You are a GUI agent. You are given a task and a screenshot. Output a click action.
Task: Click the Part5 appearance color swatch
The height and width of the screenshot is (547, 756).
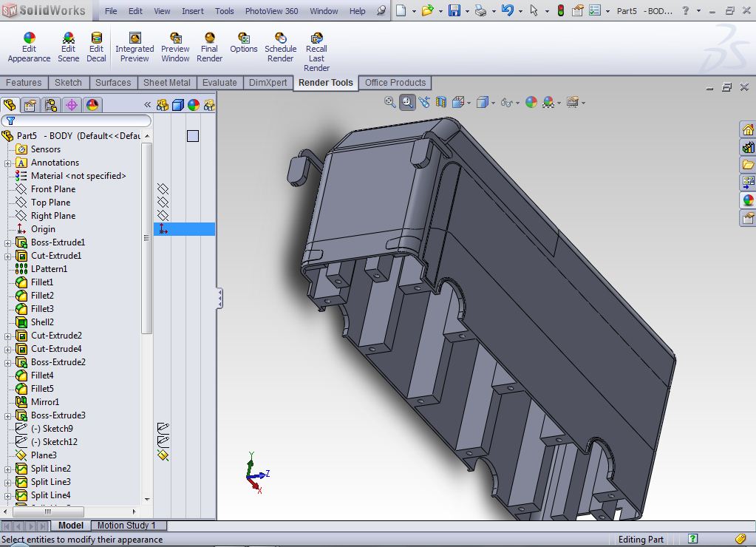(x=193, y=136)
